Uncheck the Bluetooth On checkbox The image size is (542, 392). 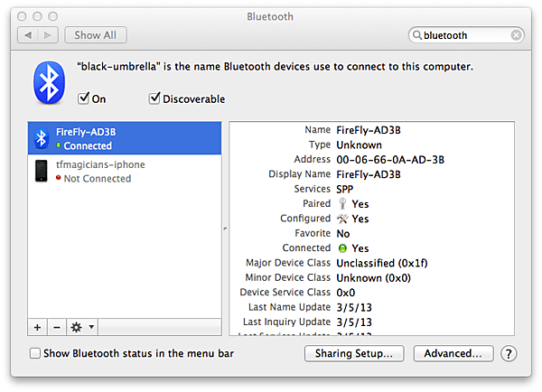[x=84, y=98]
